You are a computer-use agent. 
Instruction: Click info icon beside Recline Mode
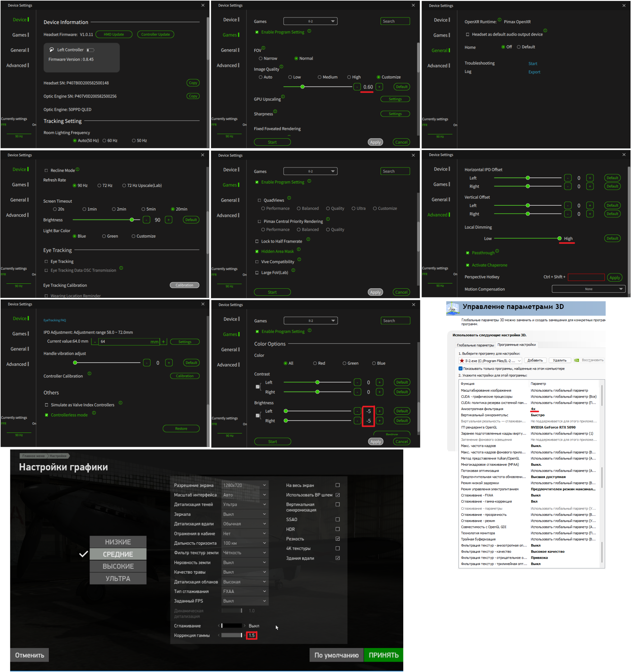click(x=77, y=169)
